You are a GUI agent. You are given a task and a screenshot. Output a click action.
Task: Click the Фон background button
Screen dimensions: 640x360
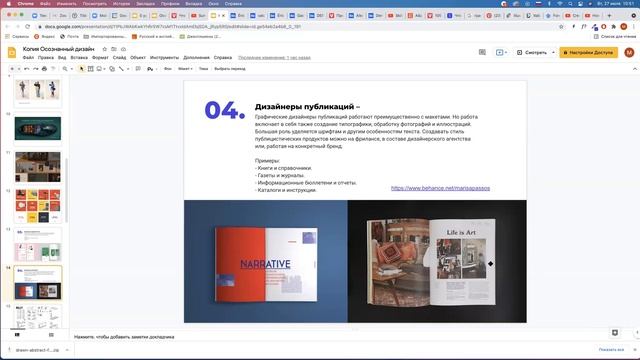(x=167, y=69)
